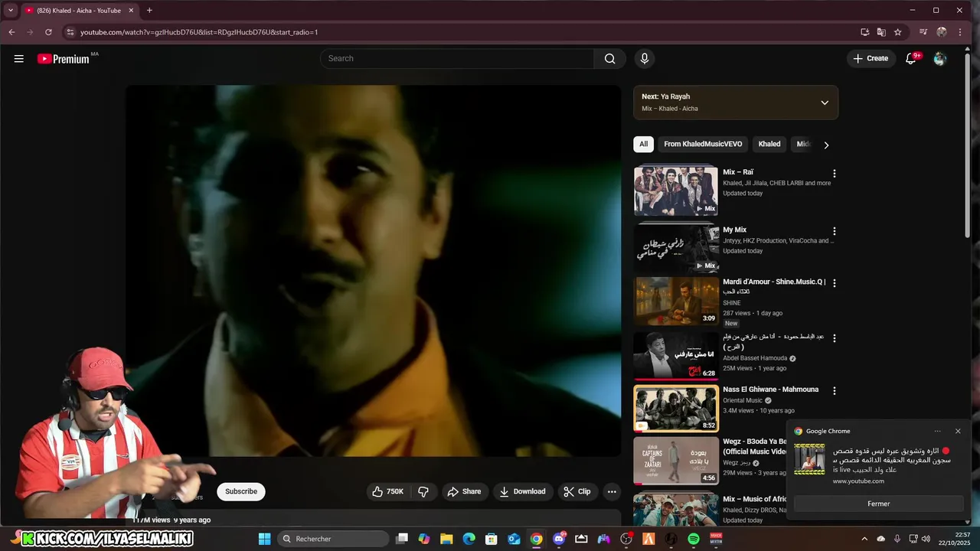Open options for Abdel Basset Hamouda video
Screen dimensions: 980x551
tap(835, 338)
